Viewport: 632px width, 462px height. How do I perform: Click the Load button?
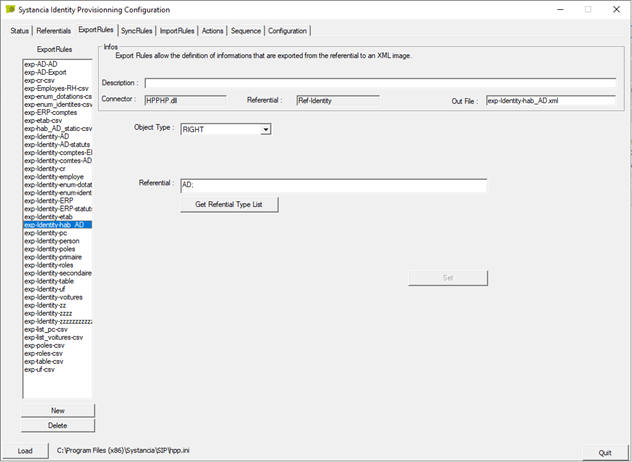25,451
